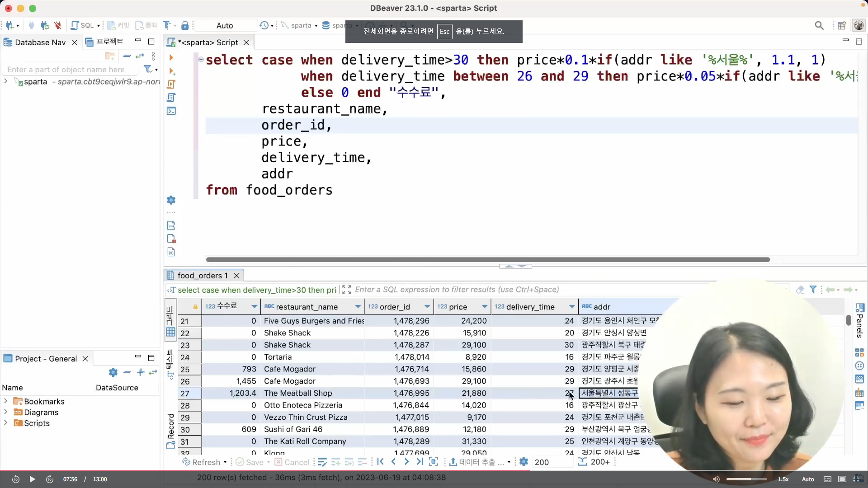This screenshot has height=488, width=868.
Task: Click the Cancel button in results toolbar
Action: tap(292, 462)
